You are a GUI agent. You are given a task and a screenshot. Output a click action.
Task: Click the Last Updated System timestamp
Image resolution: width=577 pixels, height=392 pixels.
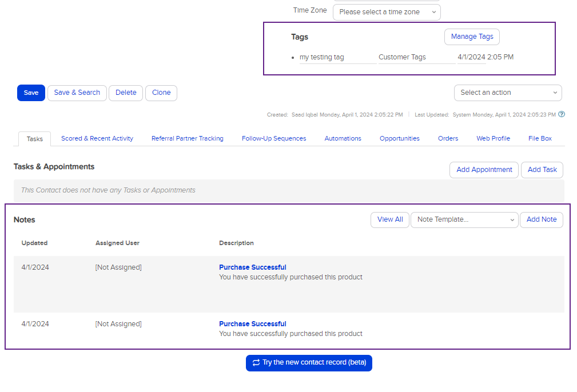485,115
